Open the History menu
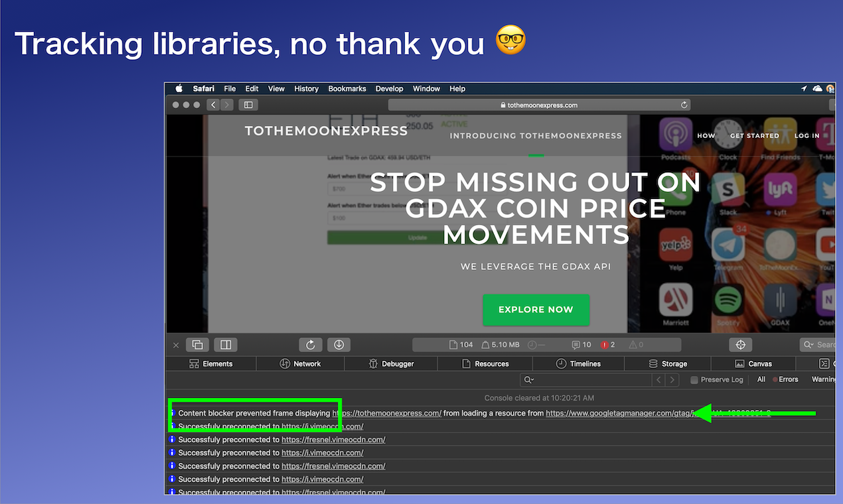 click(306, 89)
